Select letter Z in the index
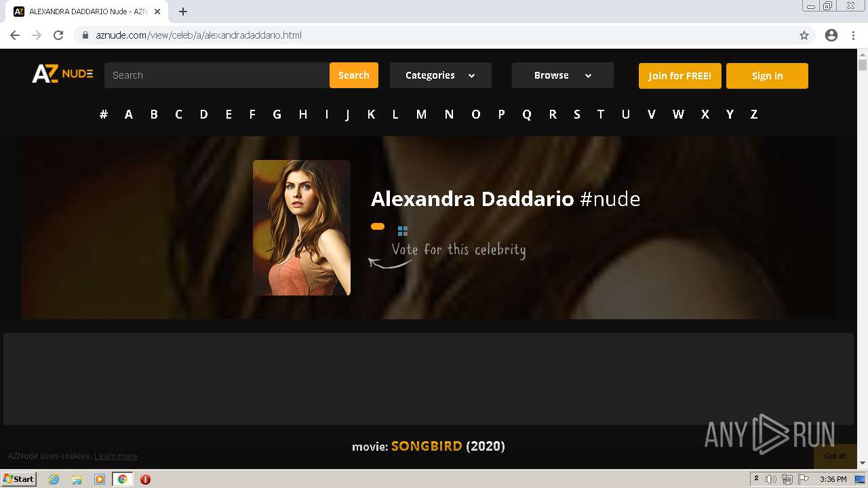Image resolution: width=868 pixels, height=488 pixels. point(753,115)
